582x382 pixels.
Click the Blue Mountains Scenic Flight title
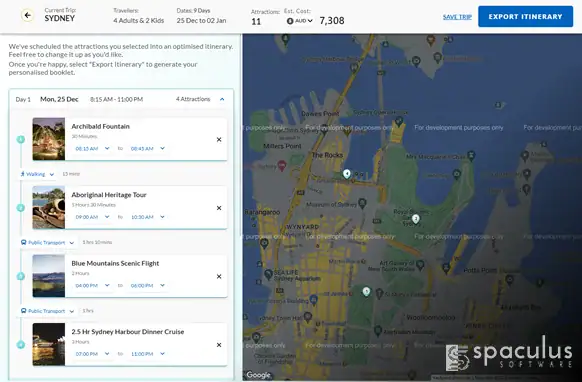click(115, 264)
